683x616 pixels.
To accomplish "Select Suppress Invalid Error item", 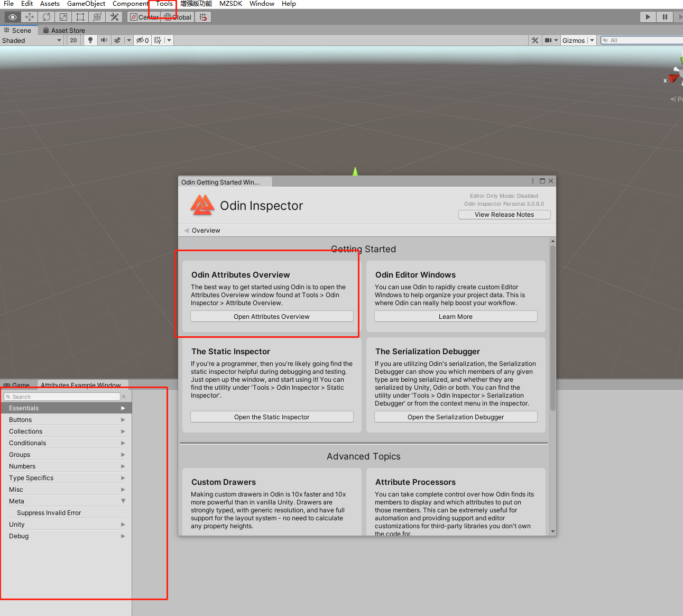I will pos(66,513).
